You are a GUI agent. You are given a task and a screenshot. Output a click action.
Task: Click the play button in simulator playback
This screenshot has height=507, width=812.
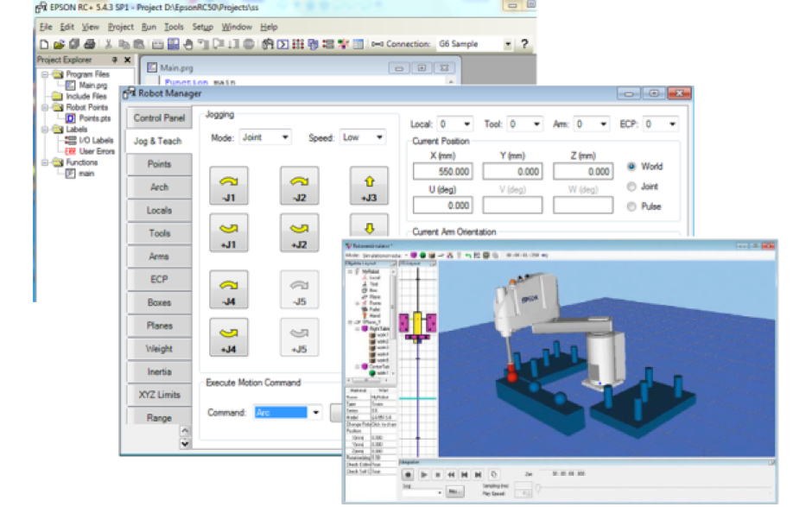[423, 474]
